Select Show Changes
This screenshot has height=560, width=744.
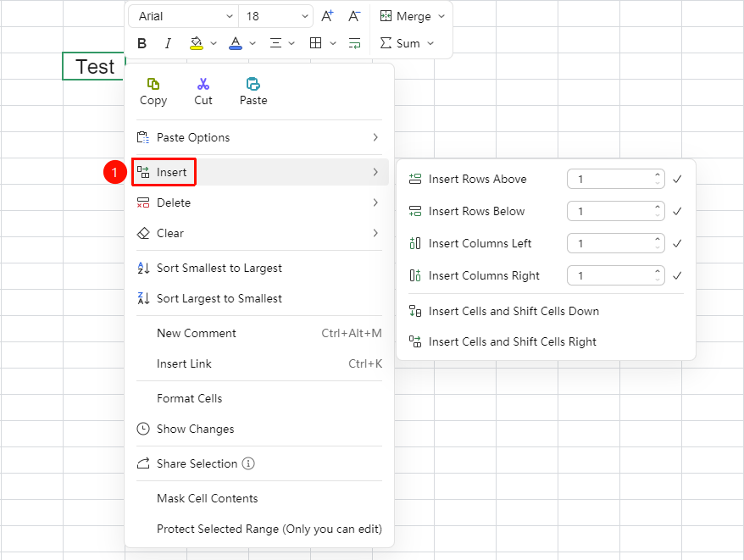click(x=259, y=429)
